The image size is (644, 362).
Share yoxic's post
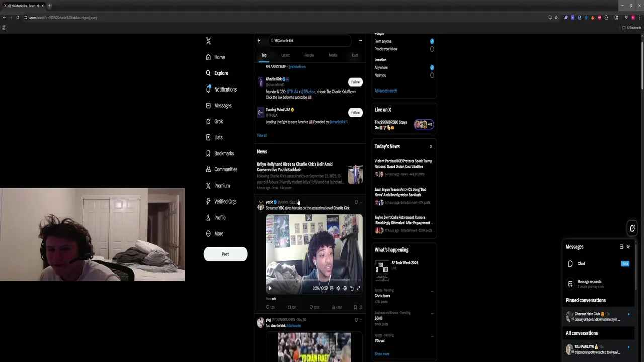pyautogui.click(x=361, y=307)
